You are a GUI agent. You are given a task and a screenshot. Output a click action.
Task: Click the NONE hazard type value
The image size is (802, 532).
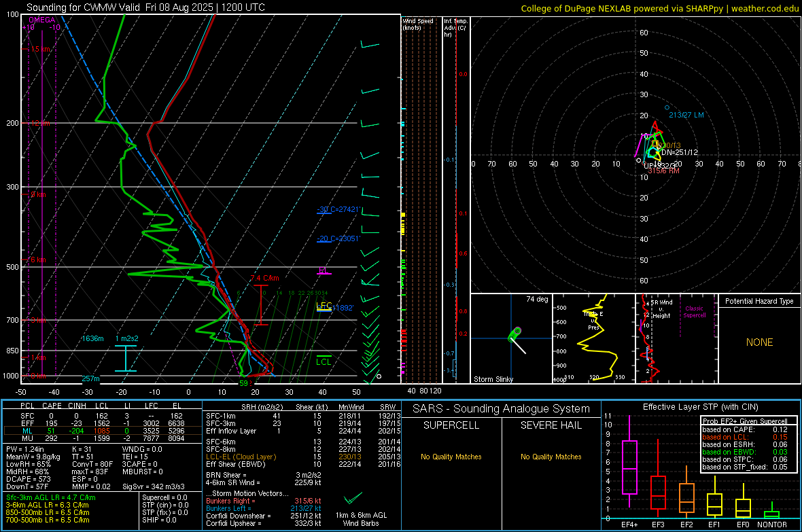[x=759, y=342]
